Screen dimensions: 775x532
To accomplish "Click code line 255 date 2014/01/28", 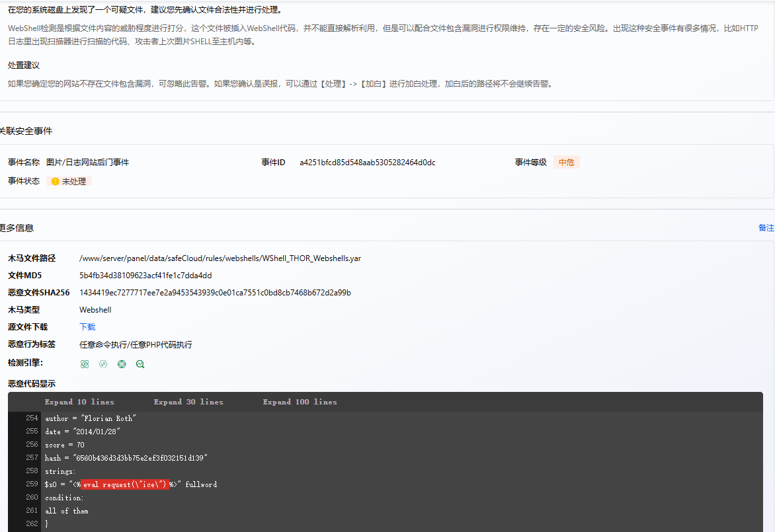I will tap(83, 432).
